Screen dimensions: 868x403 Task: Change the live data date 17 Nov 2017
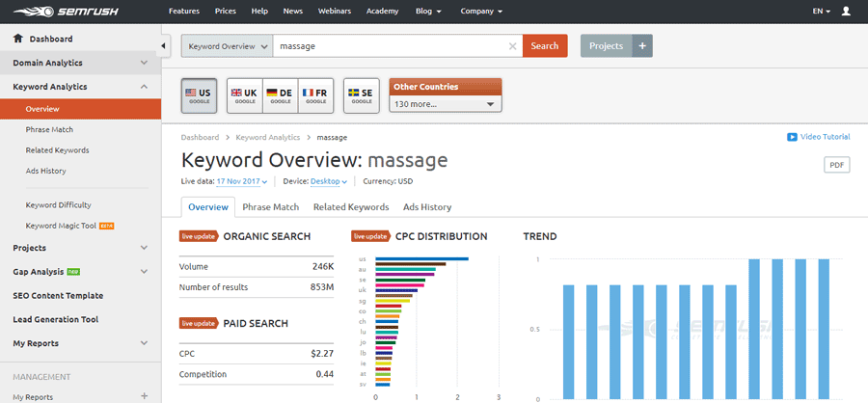tap(242, 181)
